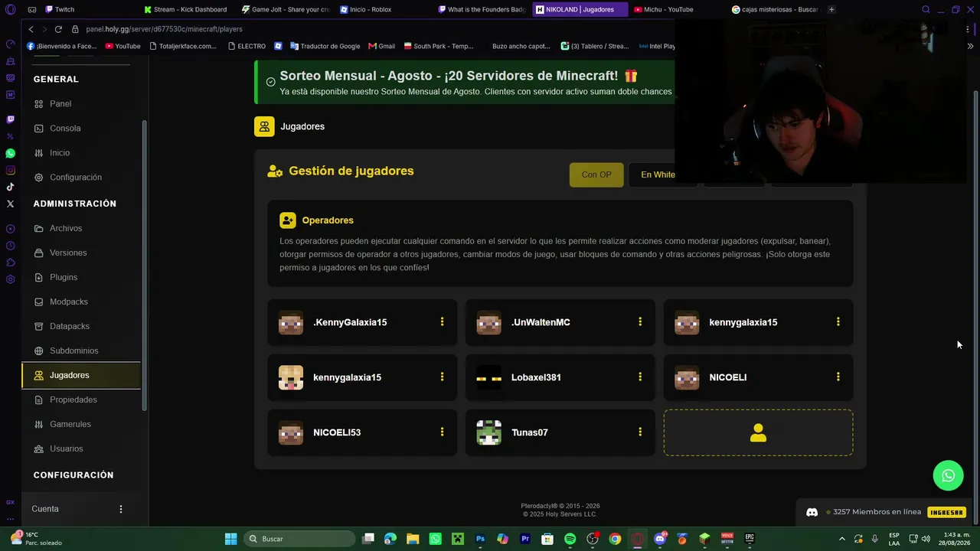
Task: Click the site lock icon in address bar
Action: point(75,29)
